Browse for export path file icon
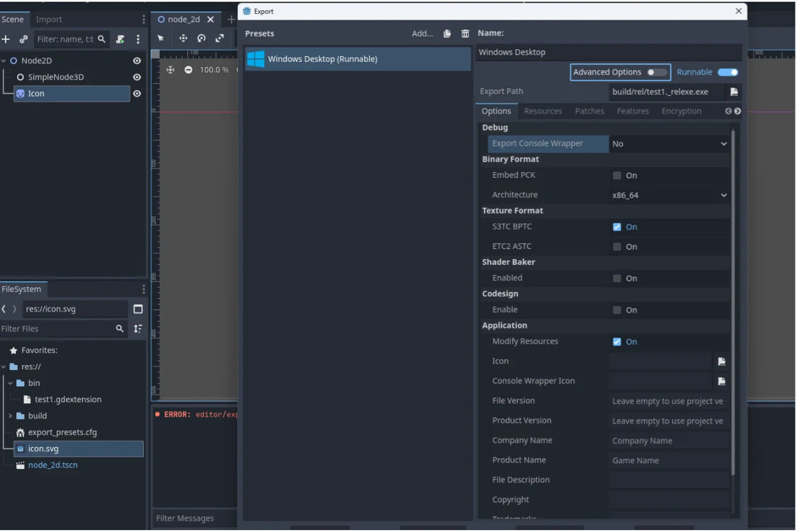 [x=734, y=92]
